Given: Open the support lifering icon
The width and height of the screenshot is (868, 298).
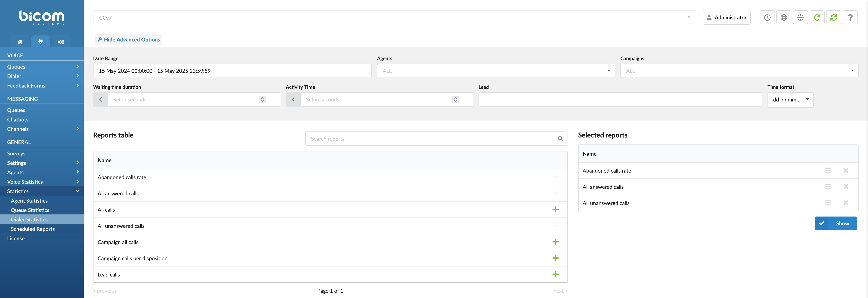Looking at the screenshot, I should 784,17.
